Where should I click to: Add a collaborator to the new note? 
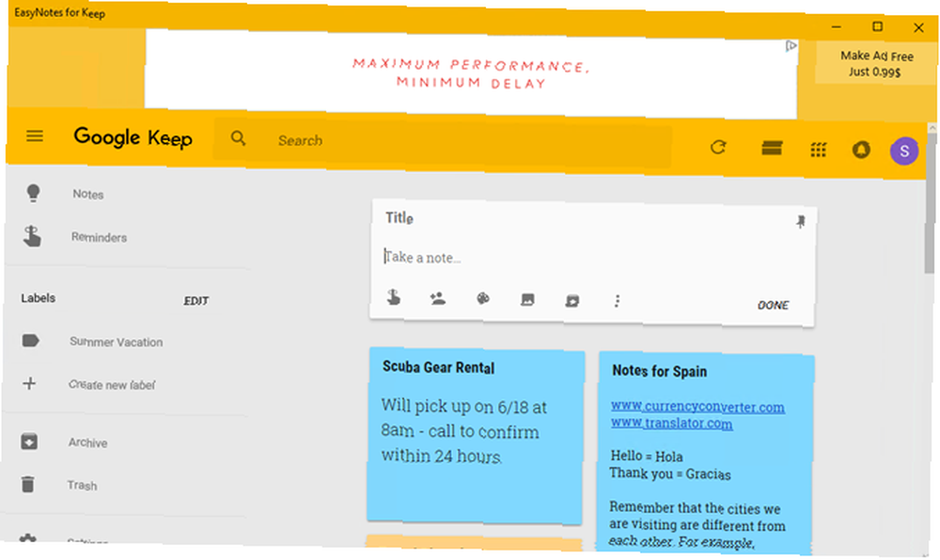438,298
